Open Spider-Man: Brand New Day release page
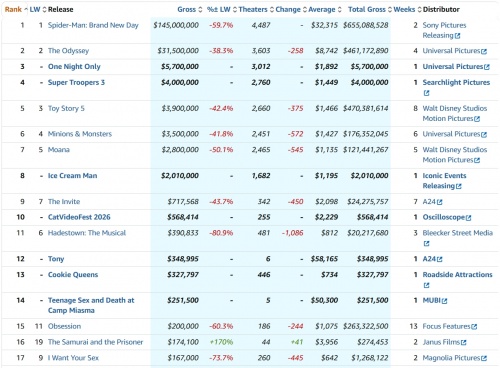The height and width of the screenshot is (368, 500). click(x=93, y=25)
